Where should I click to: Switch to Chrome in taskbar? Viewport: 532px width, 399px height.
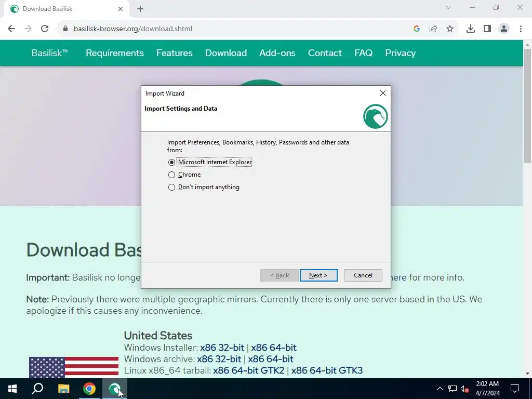click(89, 389)
